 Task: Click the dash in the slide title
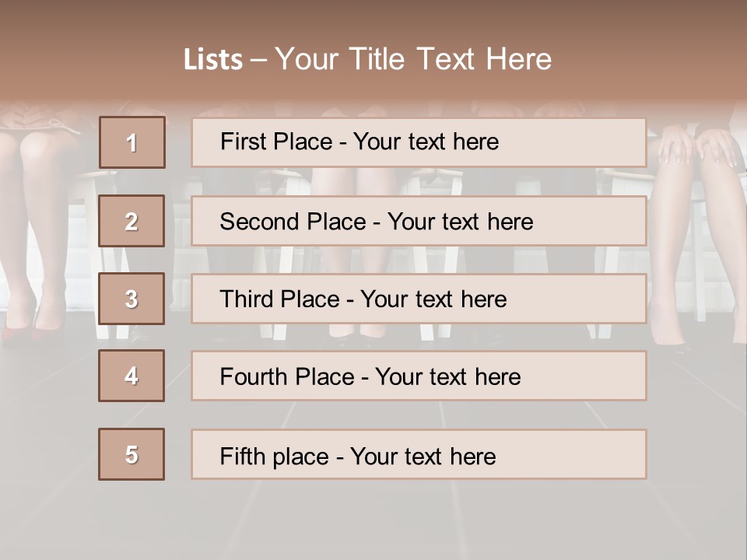[259, 60]
